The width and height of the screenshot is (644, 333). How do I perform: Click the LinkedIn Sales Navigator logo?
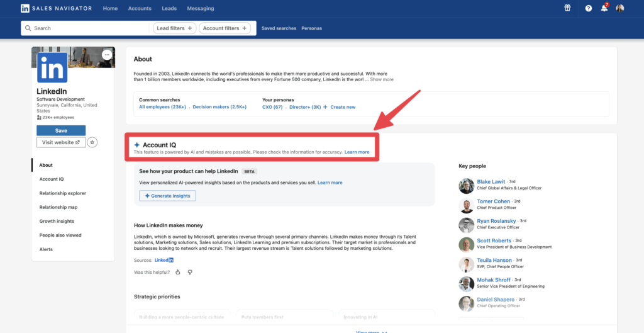click(x=56, y=8)
